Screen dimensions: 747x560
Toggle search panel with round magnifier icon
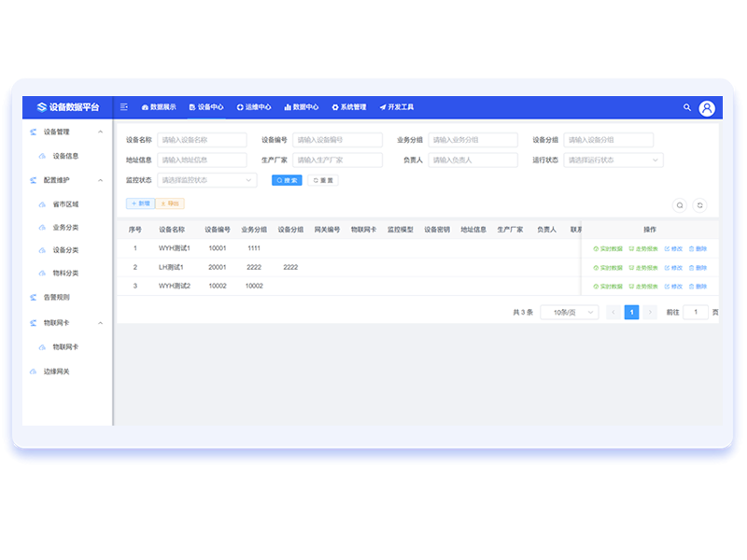(x=680, y=205)
